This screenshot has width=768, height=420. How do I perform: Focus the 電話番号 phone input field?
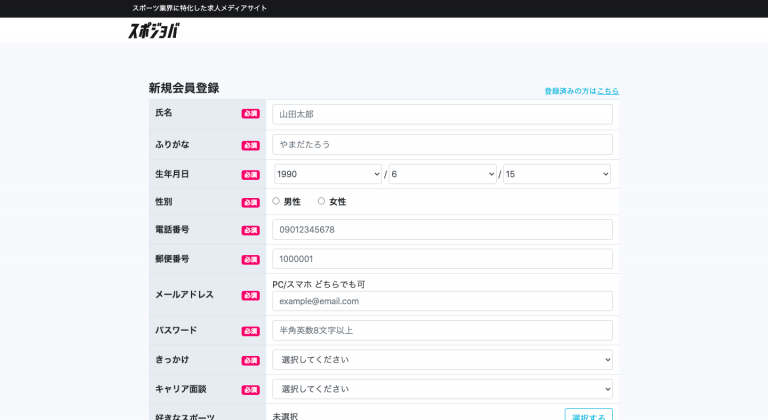pyautogui.click(x=442, y=229)
